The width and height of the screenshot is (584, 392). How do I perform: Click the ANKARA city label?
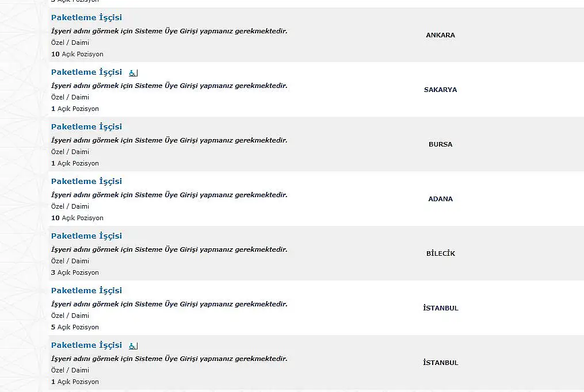coord(441,35)
